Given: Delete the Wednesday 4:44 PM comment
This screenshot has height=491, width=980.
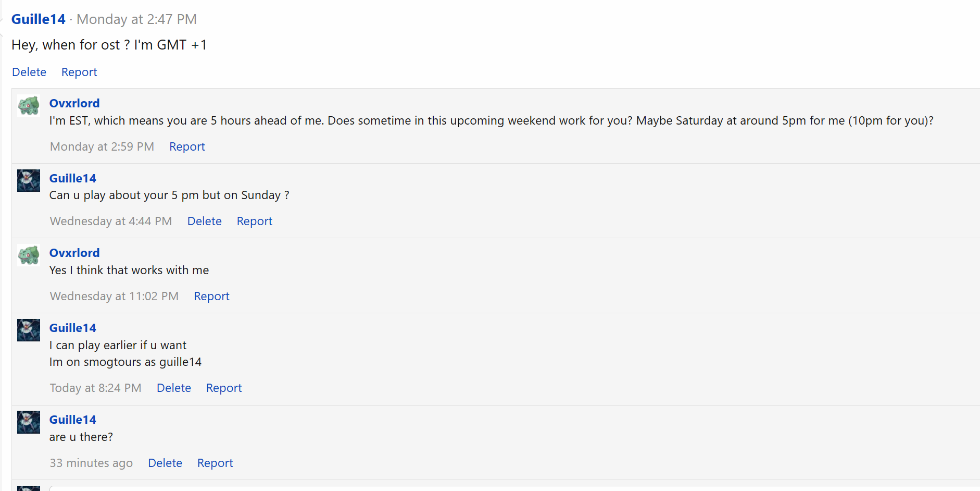Looking at the screenshot, I should point(204,221).
